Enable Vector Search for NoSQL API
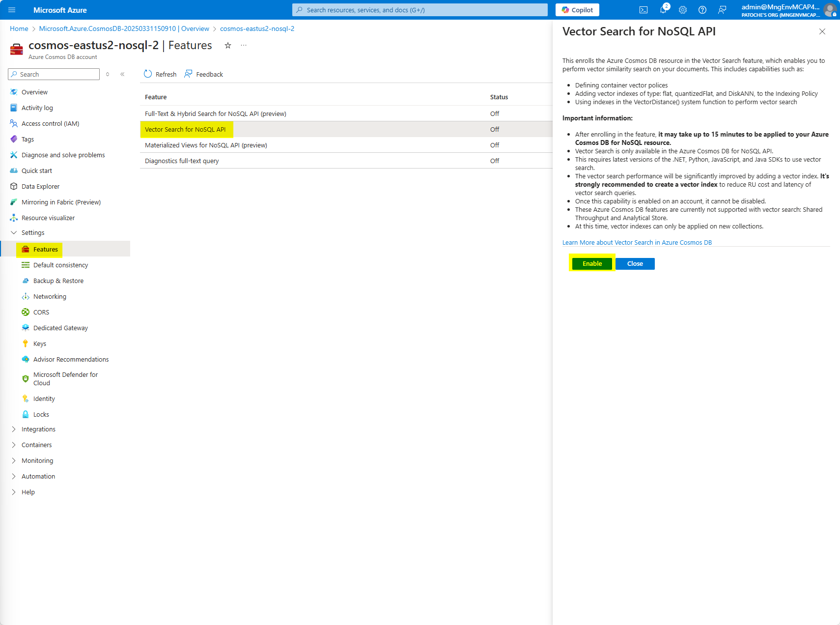Screen dimensions: 840x625 pos(591,263)
